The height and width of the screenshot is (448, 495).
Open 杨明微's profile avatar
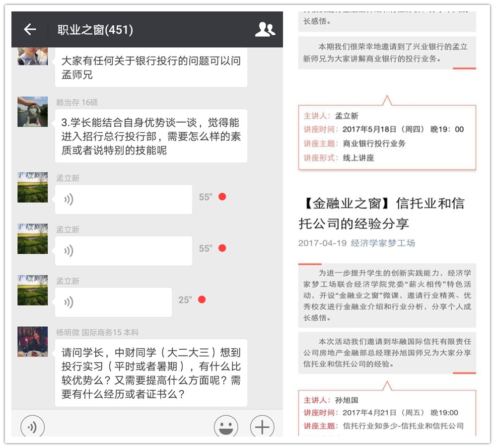[33, 342]
